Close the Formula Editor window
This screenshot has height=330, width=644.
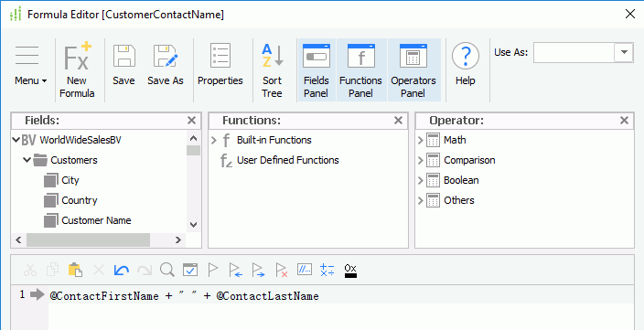(630, 14)
